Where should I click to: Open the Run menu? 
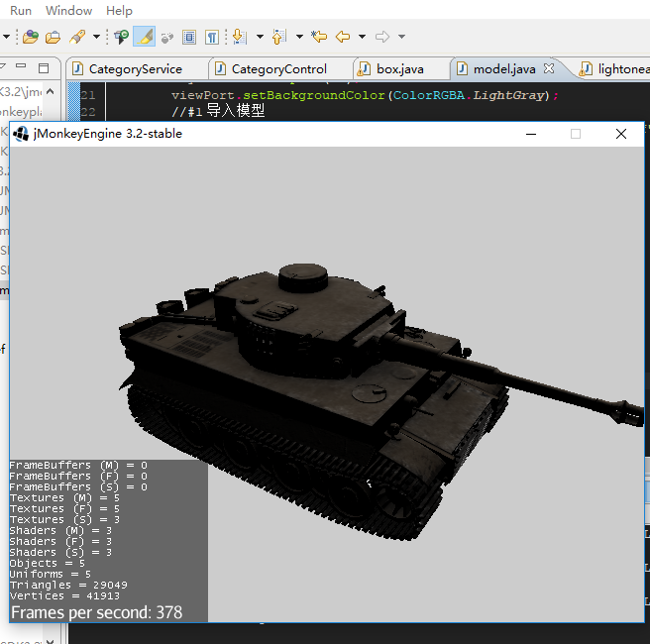[21, 10]
